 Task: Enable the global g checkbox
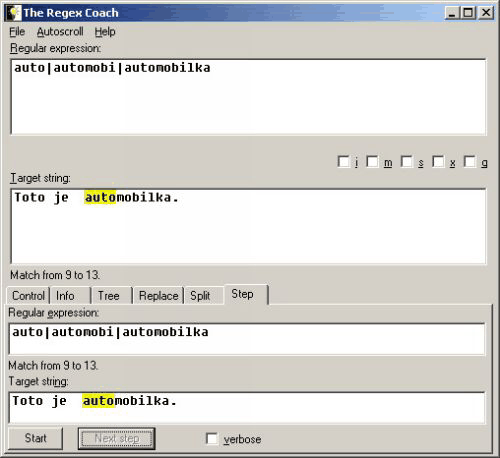pos(469,162)
